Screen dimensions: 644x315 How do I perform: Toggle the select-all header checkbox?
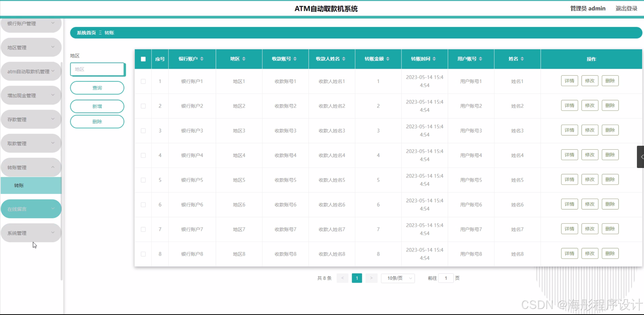click(x=143, y=59)
